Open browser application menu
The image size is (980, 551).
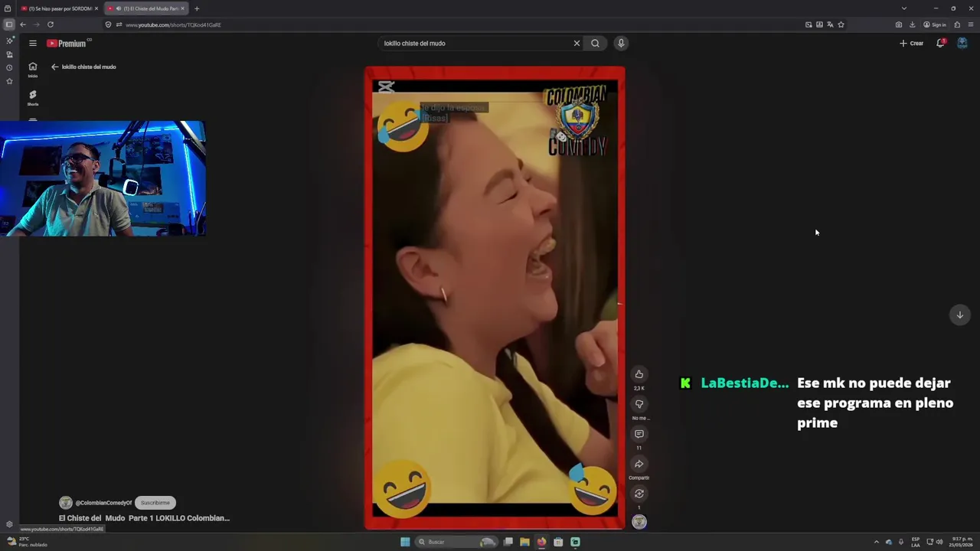[971, 24]
